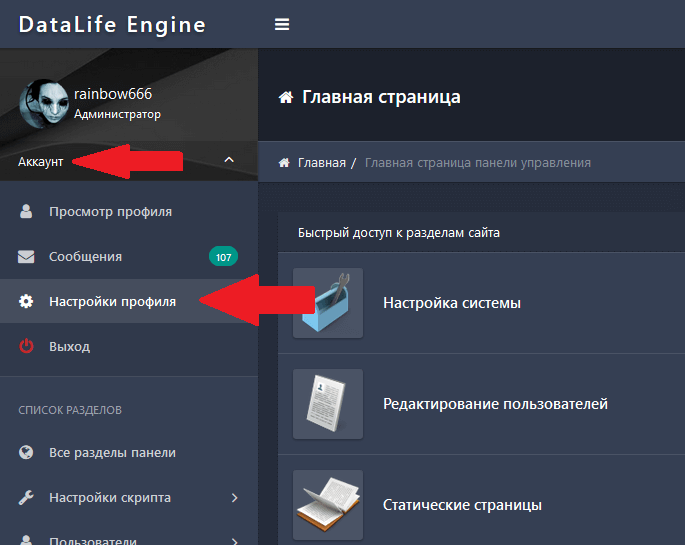
Task: Go to Главная breadcrumb link
Action: pos(322,163)
